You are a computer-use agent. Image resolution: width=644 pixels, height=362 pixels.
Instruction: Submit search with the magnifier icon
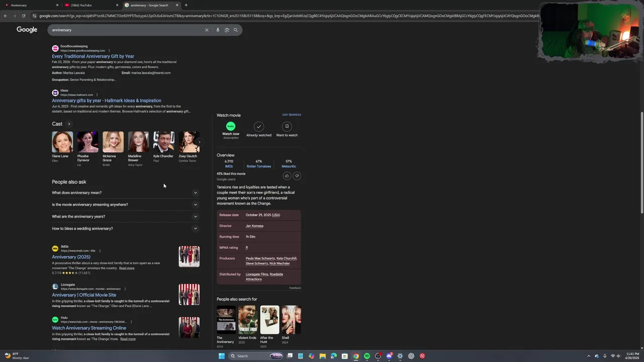235,30
